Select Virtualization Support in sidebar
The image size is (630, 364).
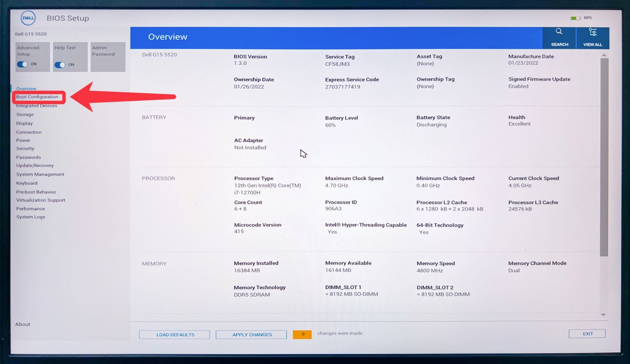coord(41,200)
